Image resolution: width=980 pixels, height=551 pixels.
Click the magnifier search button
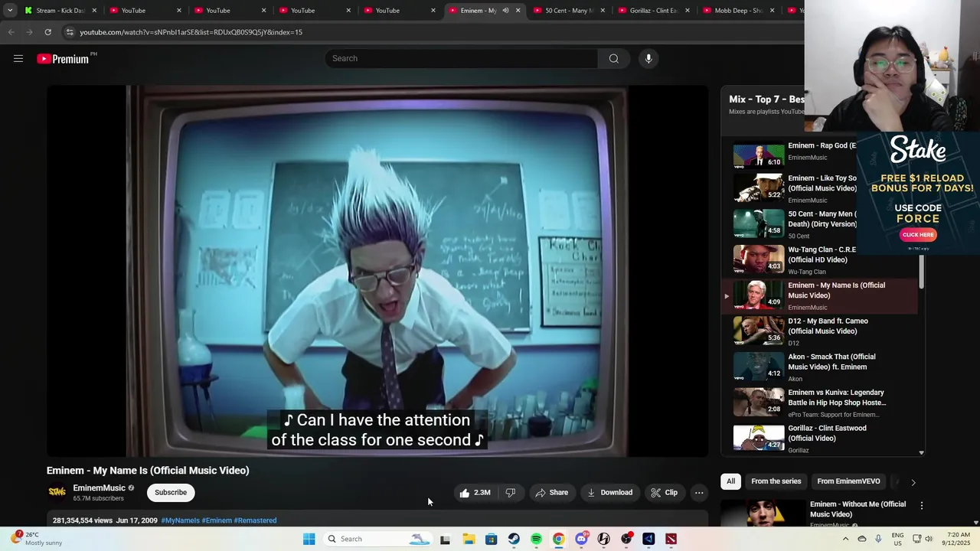pyautogui.click(x=613, y=58)
